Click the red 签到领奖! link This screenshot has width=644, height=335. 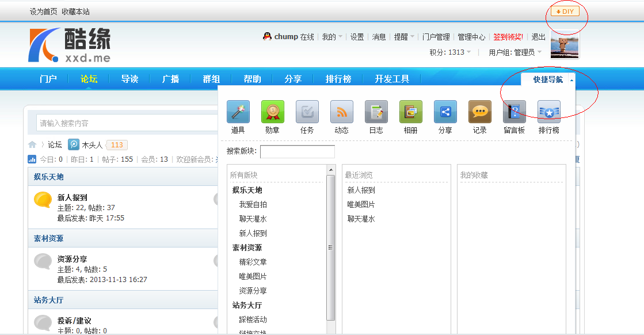tap(508, 37)
